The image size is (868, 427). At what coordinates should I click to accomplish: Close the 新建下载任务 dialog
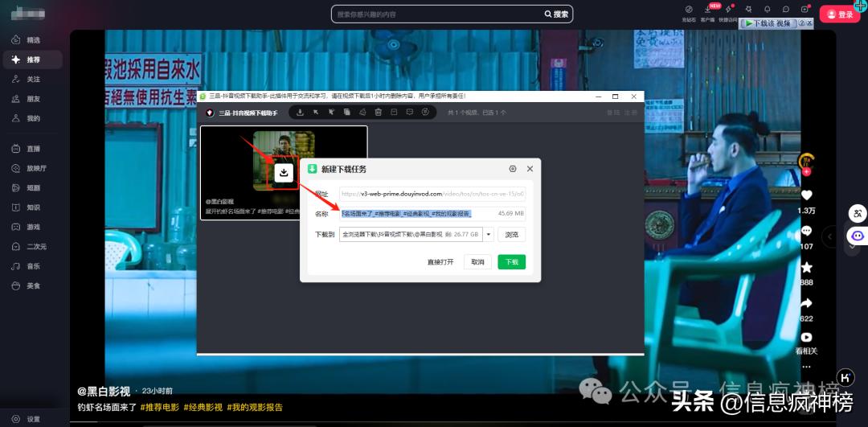click(530, 169)
